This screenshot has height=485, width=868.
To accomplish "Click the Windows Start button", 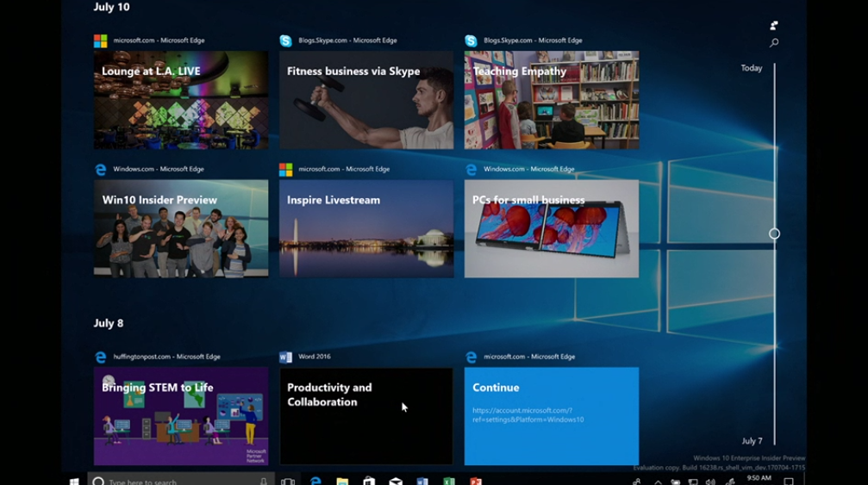I will [74, 482].
